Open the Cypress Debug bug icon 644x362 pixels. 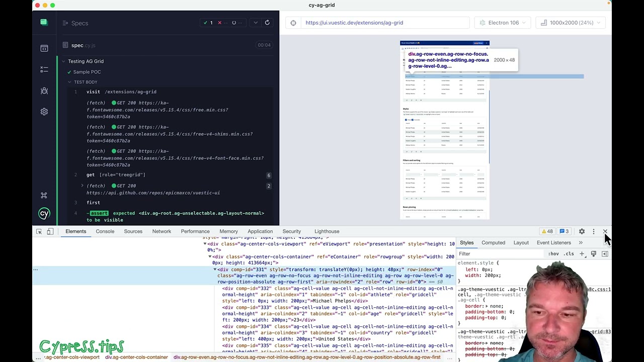(x=44, y=90)
